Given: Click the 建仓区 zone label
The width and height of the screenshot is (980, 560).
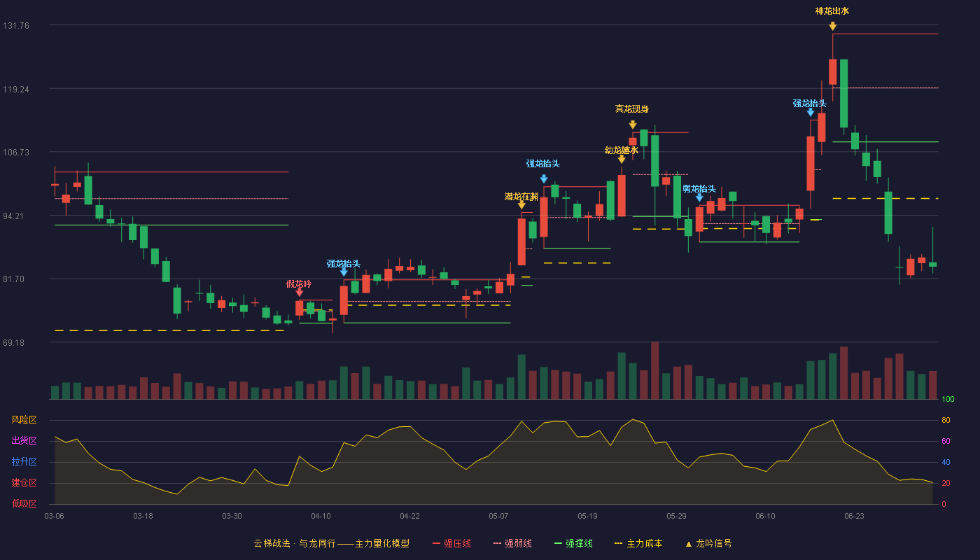Looking at the screenshot, I should pos(24,483).
